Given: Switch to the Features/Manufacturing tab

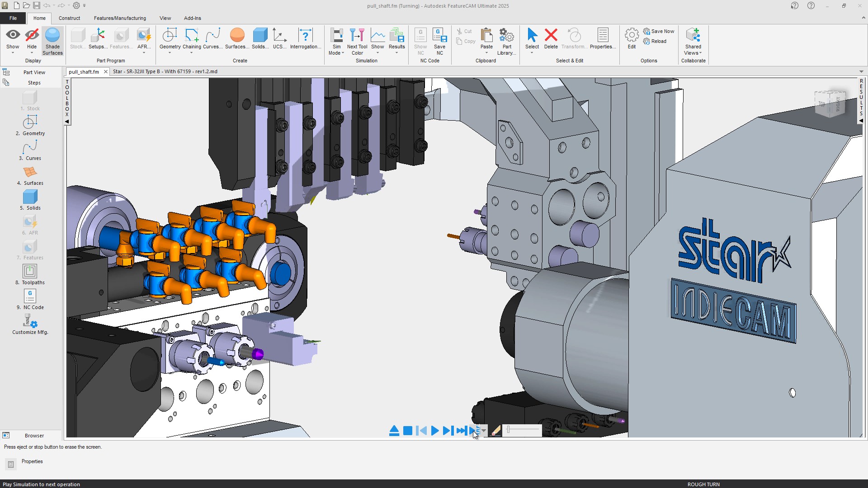Looking at the screenshot, I should pyautogui.click(x=120, y=18).
